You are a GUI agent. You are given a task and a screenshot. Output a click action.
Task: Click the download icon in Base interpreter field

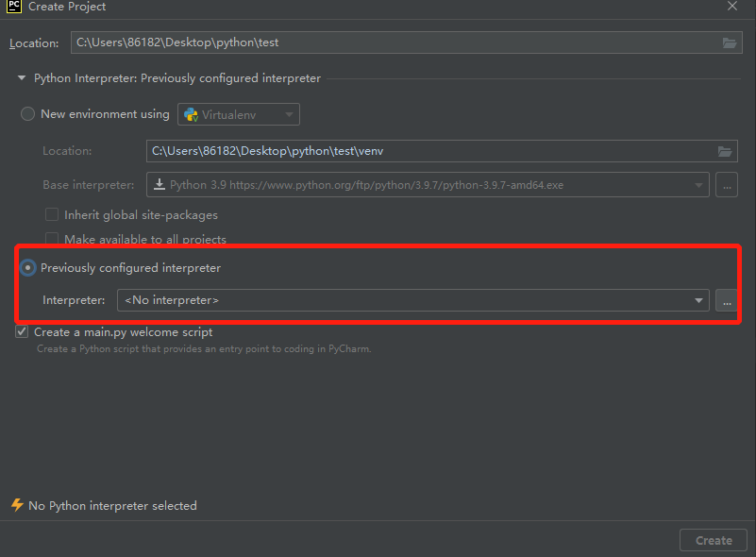coord(160,185)
